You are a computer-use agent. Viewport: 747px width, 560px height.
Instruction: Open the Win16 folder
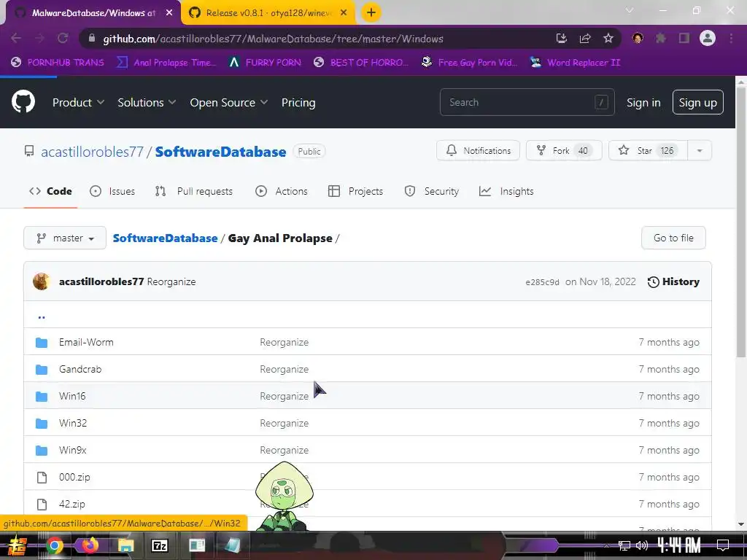[x=72, y=396]
